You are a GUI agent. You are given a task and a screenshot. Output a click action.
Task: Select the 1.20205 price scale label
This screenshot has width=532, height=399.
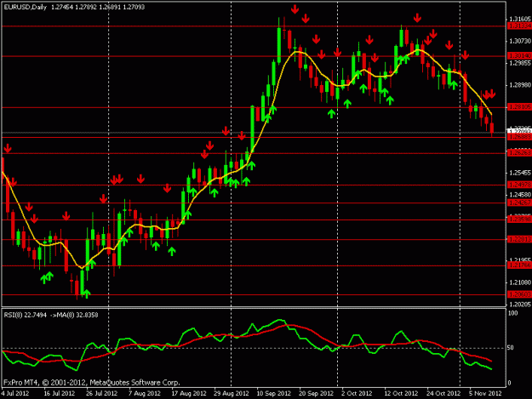pyautogui.click(x=520, y=305)
